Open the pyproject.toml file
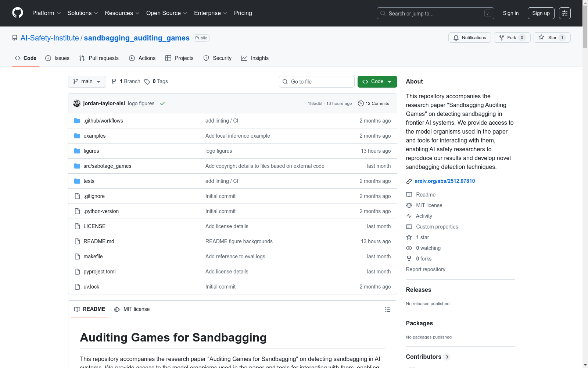 pos(100,272)
